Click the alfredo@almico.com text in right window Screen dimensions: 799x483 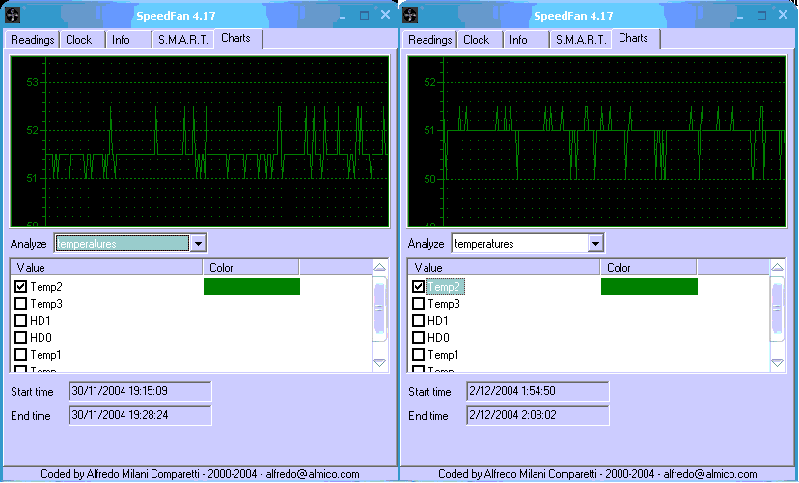click(710, 474)
